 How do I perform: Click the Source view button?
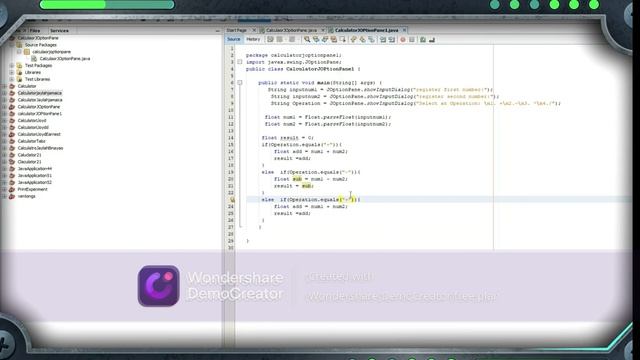[x=233, y=40]
